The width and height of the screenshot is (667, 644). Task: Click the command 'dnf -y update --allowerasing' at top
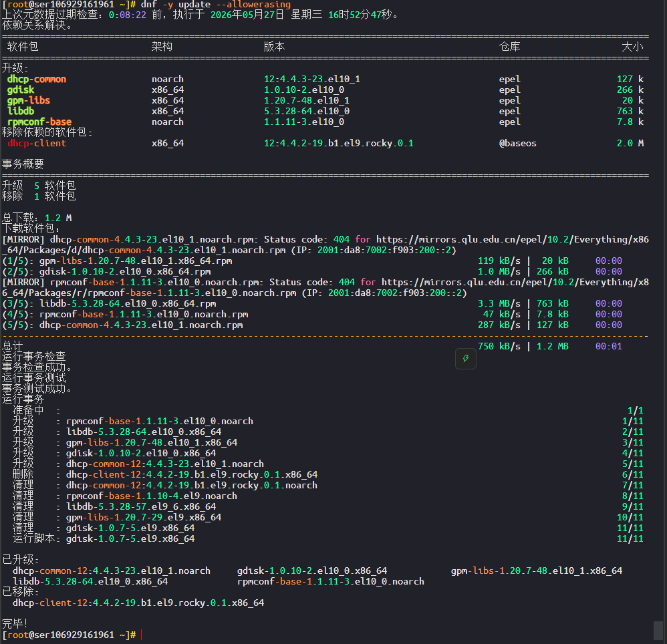point(216,5)
